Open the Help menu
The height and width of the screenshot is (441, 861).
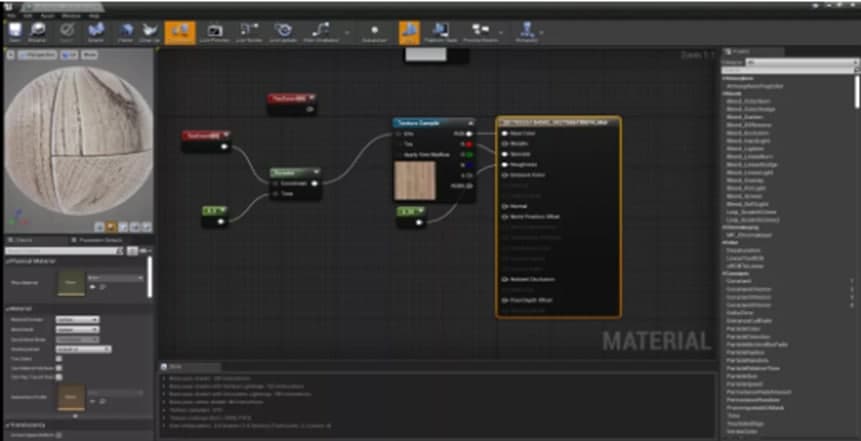tap(94, 16)
